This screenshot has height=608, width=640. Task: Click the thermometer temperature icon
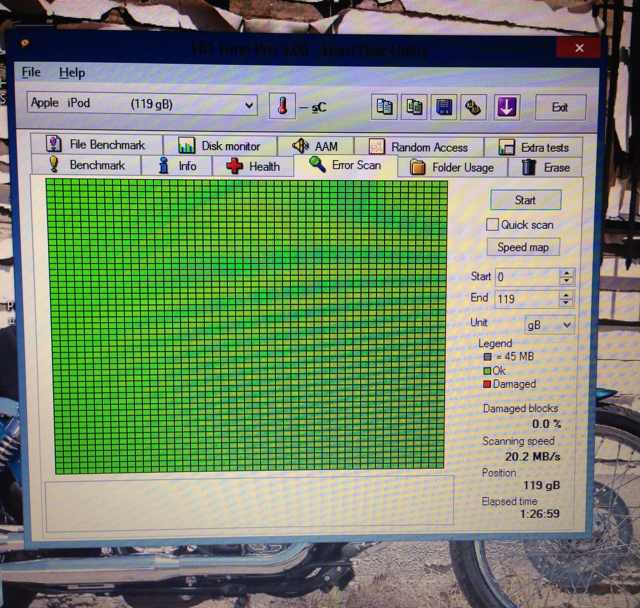(282, 106)
